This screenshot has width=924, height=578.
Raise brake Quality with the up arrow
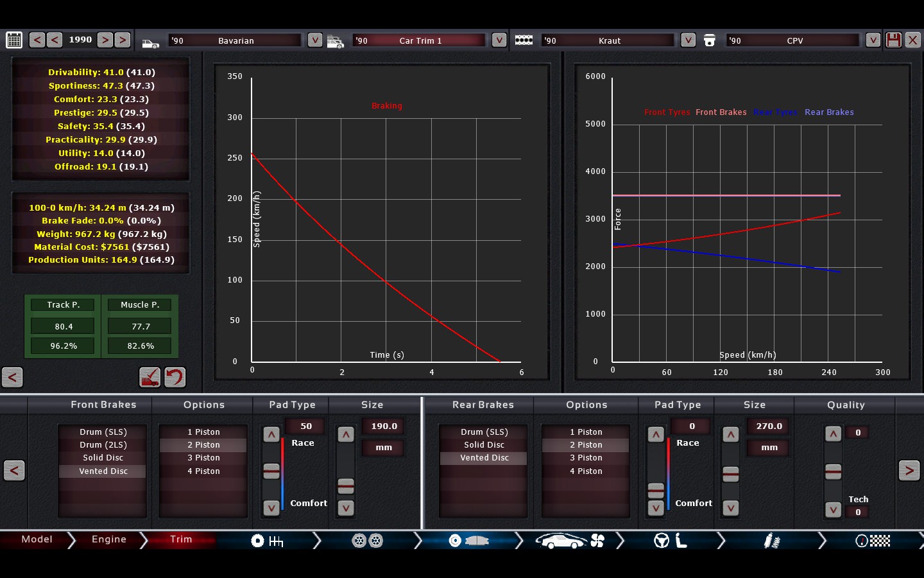tap(833, 433)
